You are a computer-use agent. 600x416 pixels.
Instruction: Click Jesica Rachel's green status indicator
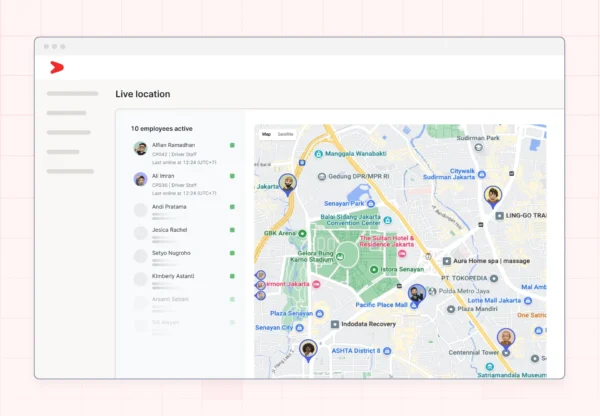coord(232,230)
